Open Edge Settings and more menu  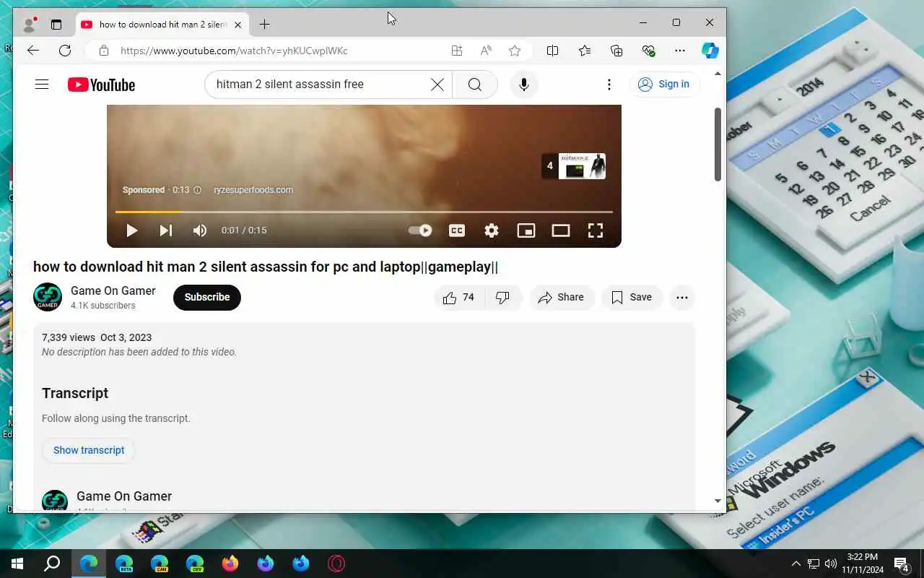point(680,51)
